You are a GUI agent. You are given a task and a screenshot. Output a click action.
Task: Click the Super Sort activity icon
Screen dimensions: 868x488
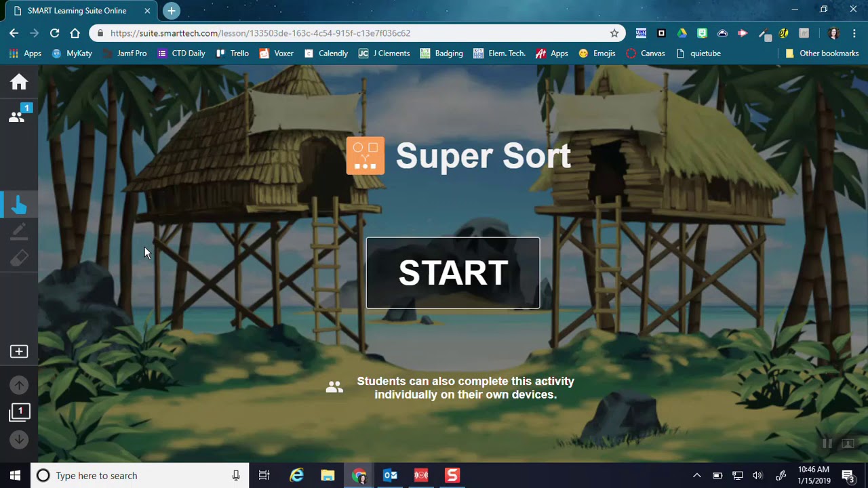pos(366,156)
